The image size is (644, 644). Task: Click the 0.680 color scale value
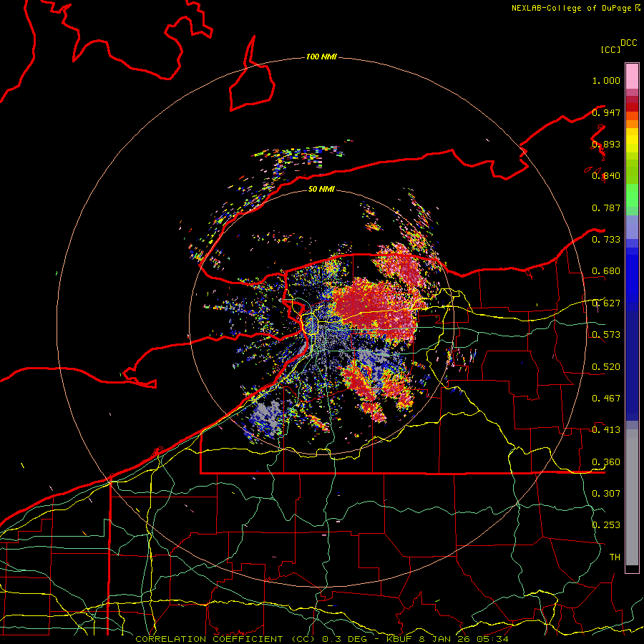click(x=606, y=271)
